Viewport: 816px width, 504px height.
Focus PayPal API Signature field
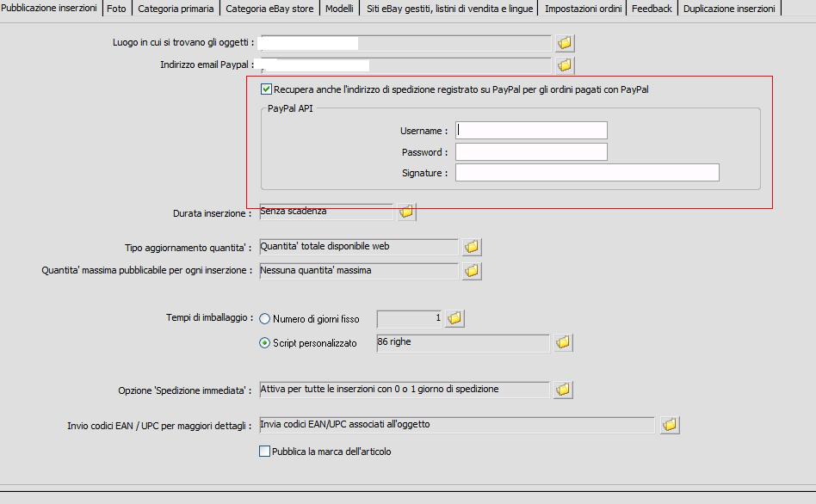click(x=587, y=173)
